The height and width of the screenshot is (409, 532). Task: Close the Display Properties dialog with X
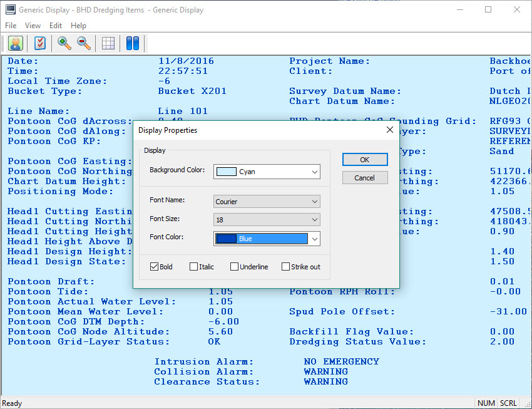click(389, 130)
